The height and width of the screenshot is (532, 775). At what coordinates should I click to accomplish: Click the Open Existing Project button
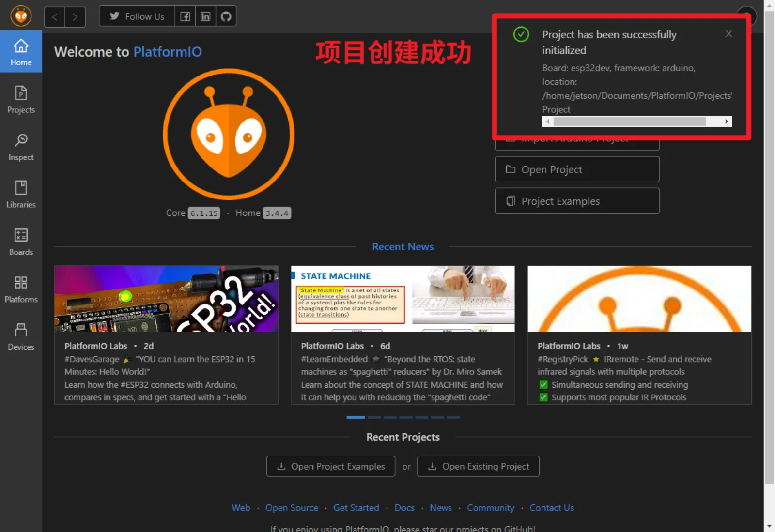(478, 466)
